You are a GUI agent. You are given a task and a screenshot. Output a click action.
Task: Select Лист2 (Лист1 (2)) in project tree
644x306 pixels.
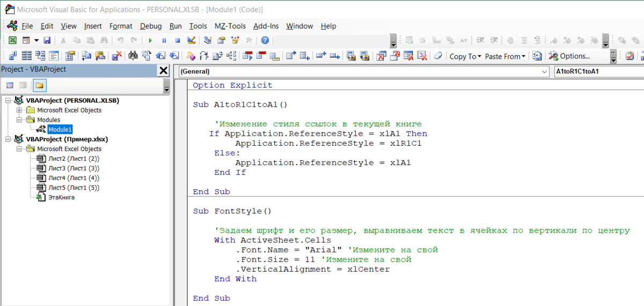coord(74,159)
